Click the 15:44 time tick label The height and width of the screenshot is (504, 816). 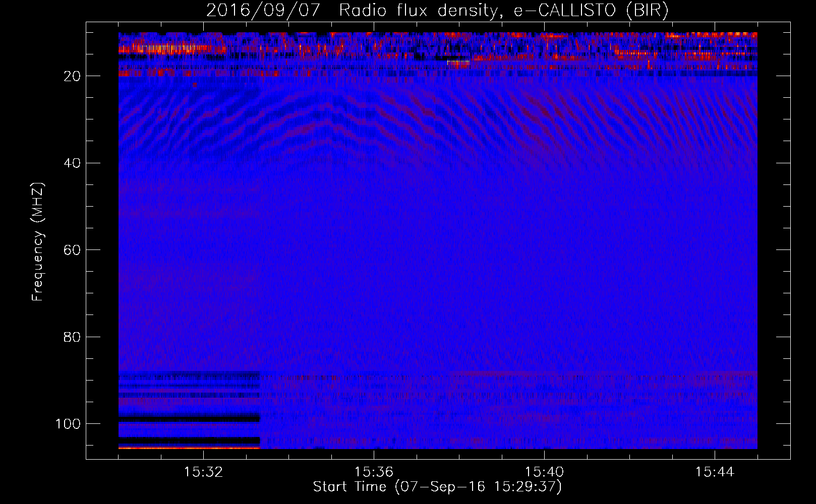coord(715,472)
